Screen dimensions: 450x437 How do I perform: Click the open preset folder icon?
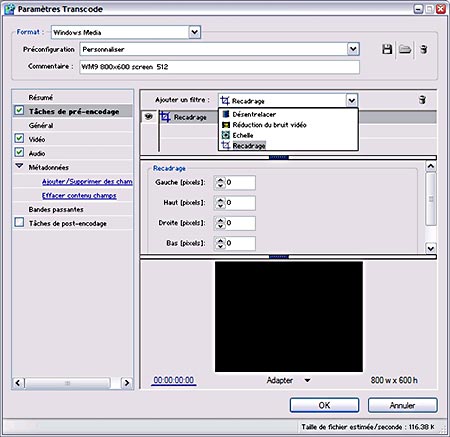point(405,50)
